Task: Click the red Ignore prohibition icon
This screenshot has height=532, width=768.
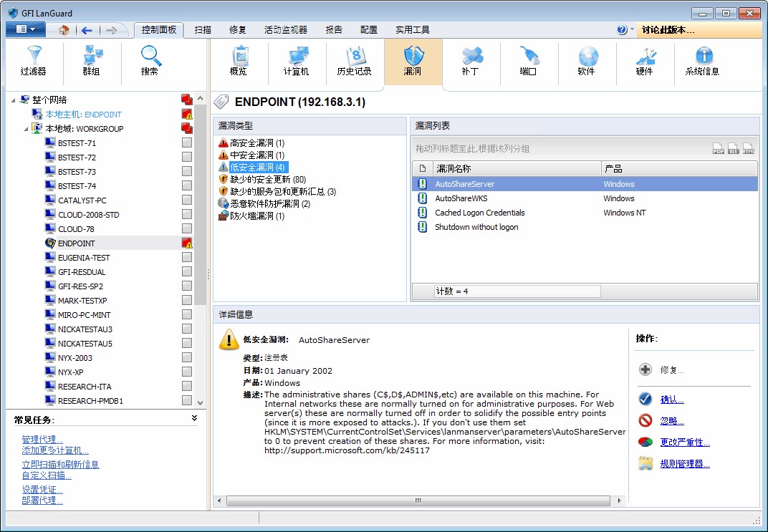Action: [x=645, y=420]
